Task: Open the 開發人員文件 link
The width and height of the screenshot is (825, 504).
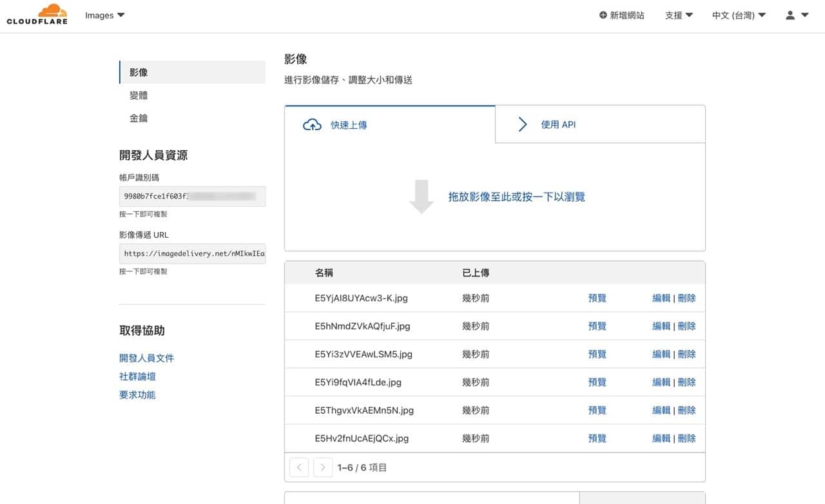Action: (x=146, y=358)
